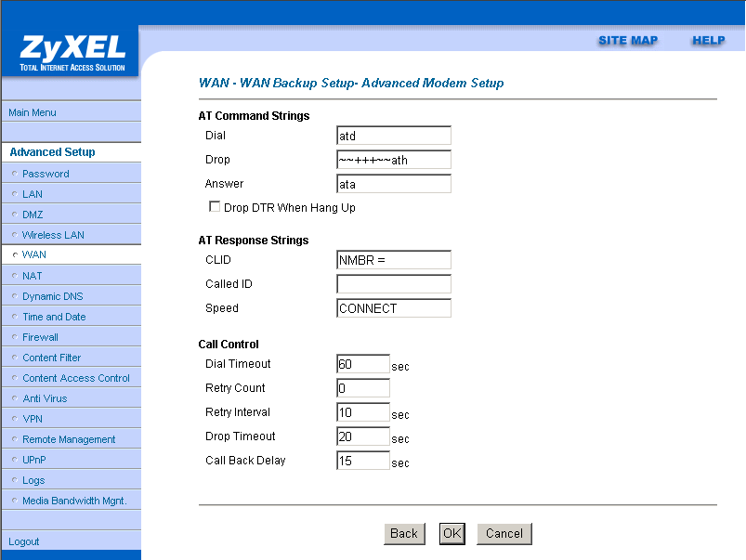Click the UPnP bullet icon
Viewport: 746px width, 560px height.
(15, 460)
